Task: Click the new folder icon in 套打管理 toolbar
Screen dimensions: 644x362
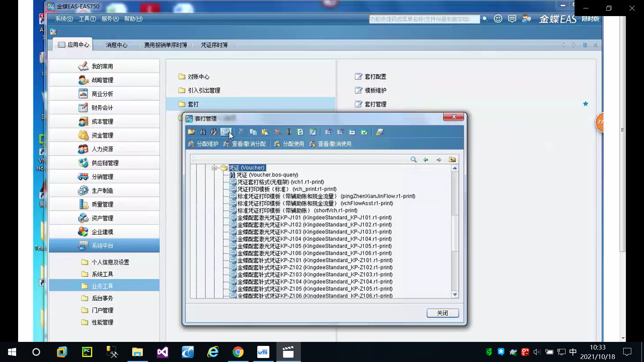Action: click(x=191, y=132)
